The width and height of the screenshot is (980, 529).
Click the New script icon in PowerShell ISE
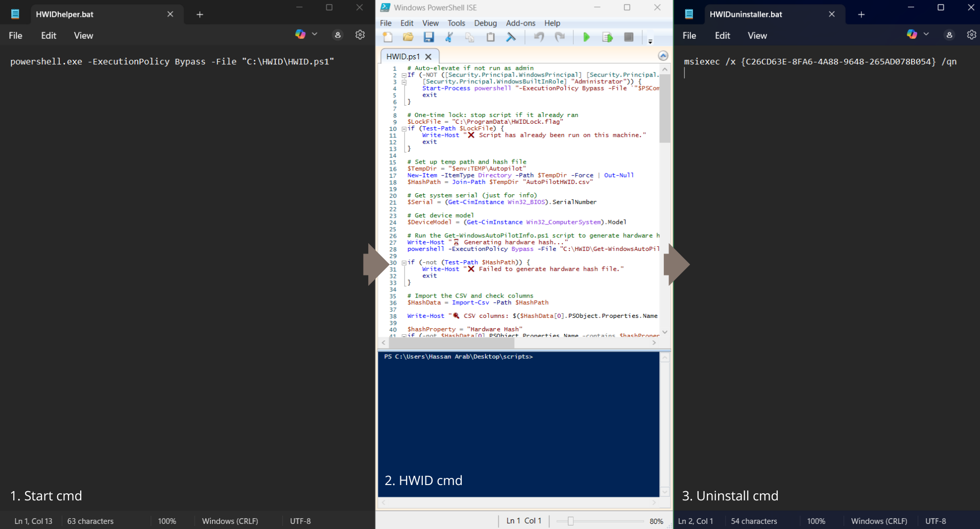coord(388,37)
